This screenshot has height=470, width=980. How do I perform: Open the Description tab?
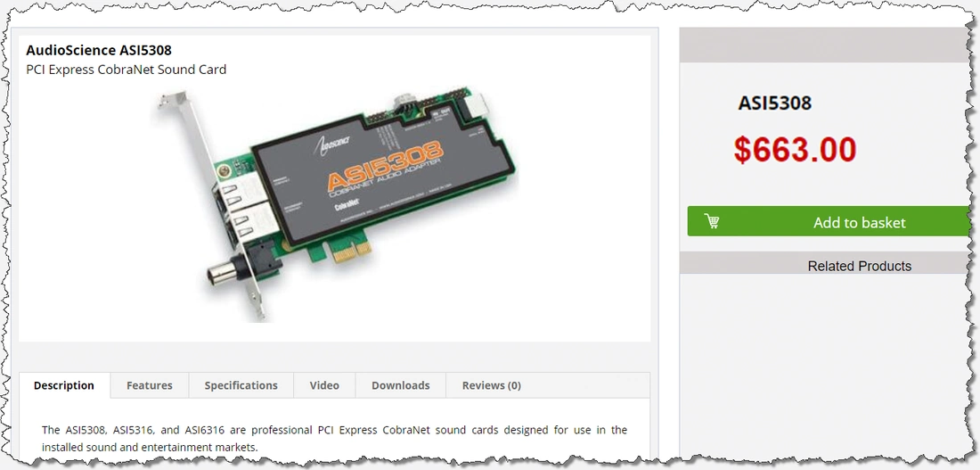coord(64,385)
